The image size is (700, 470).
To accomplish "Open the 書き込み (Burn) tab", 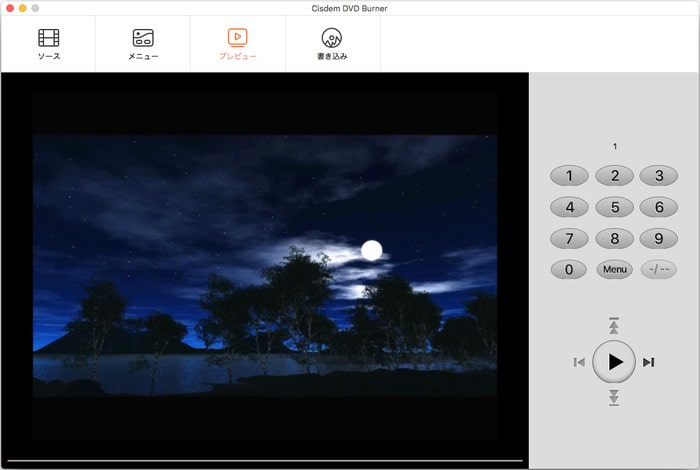I will [332, 44].
